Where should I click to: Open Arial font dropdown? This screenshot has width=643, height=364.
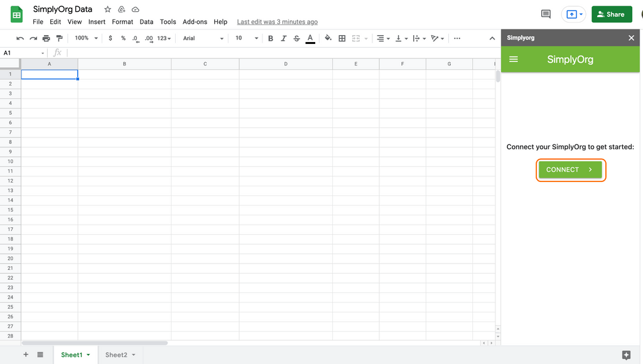(x=203, y=38)
